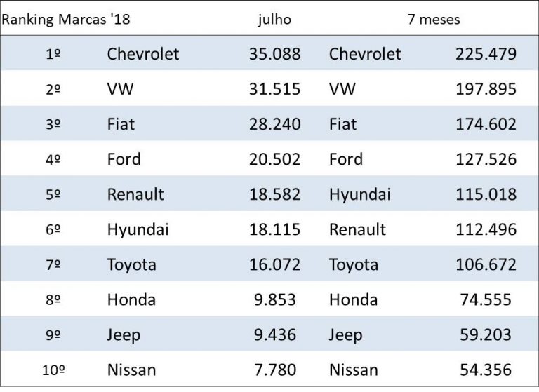Select the 112.496 cell
Image resolution: width=539 pixels, height=392 pixels.
pos(486,229)
